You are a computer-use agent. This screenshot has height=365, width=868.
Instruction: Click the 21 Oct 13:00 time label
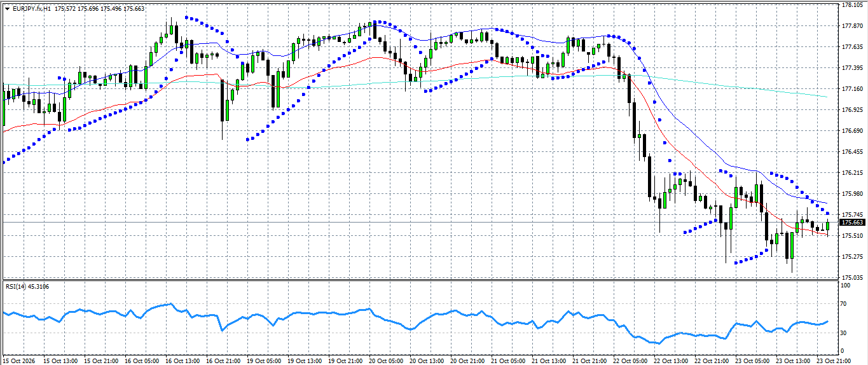pos(551,361)
